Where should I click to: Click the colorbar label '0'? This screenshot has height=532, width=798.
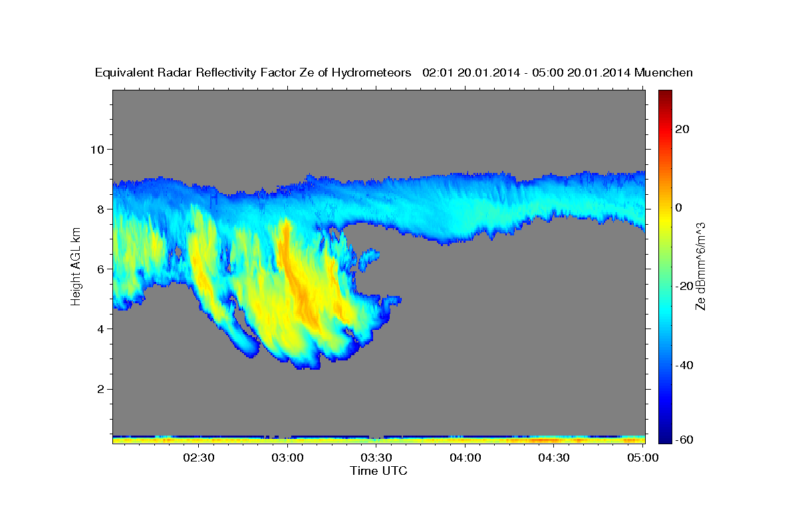click(679, 207)
